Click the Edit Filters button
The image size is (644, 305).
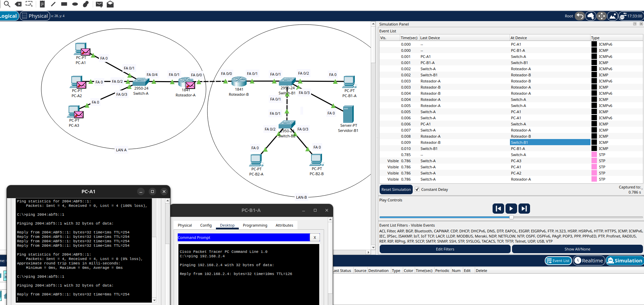[445, 249]
